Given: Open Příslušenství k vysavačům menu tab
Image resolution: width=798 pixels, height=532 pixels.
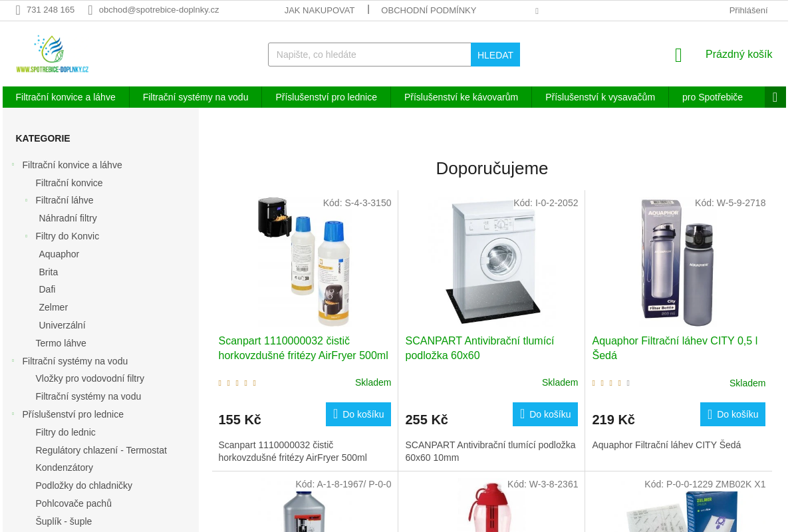Looking at the screenshot, I should click(x=600, y=97).
